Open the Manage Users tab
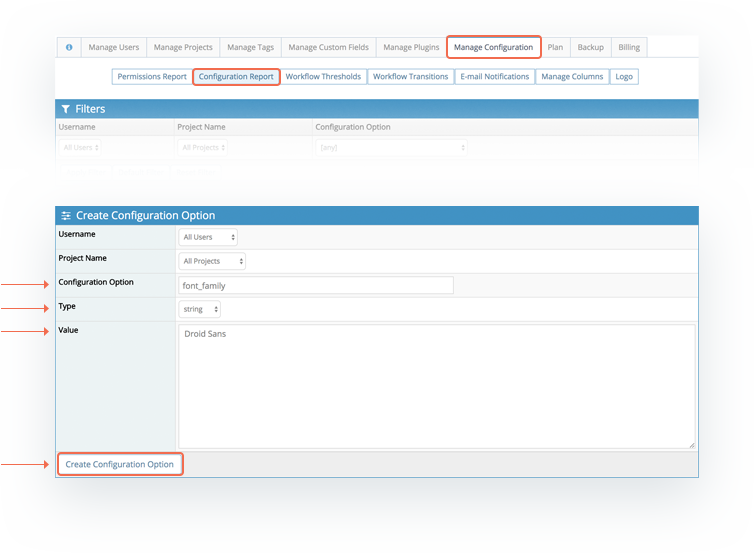 (113, 47)
